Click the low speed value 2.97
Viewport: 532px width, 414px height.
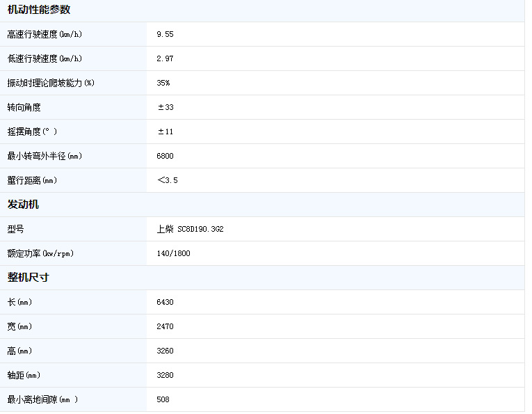tap(165, 58)
